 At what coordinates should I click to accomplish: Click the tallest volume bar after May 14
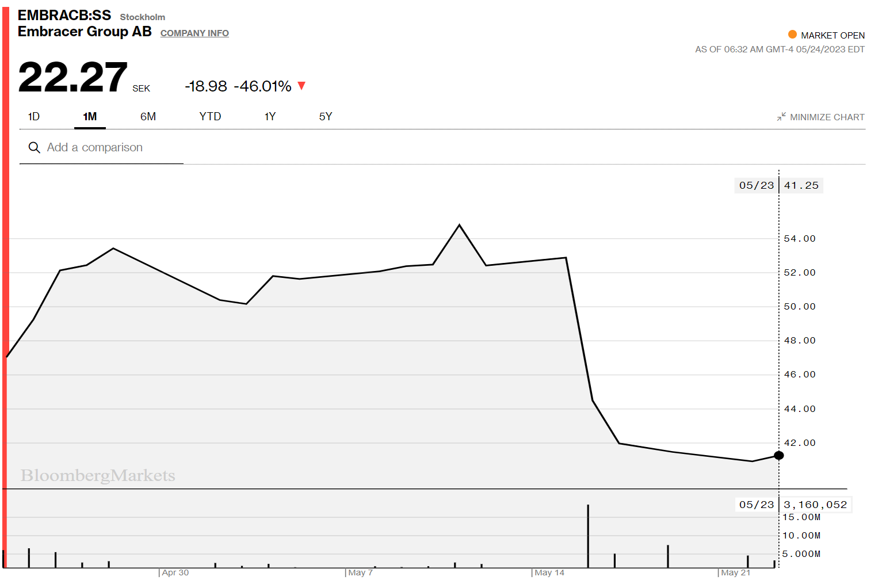[588, 536]
